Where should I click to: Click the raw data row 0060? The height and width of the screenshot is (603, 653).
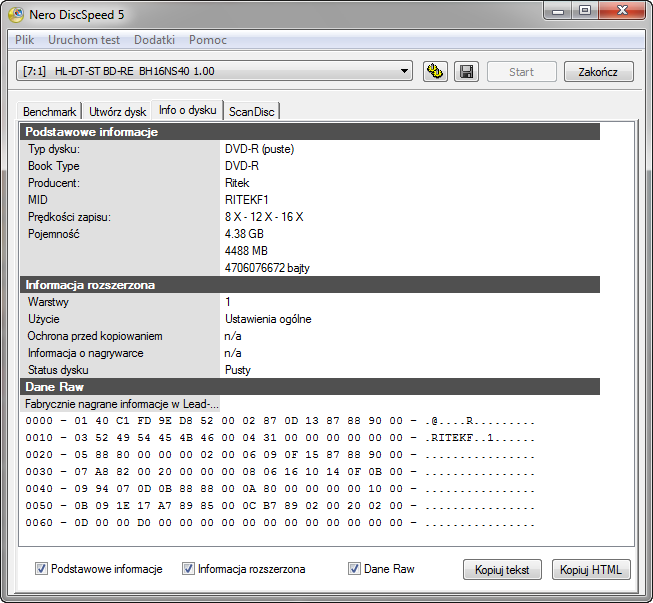point(280,523)
